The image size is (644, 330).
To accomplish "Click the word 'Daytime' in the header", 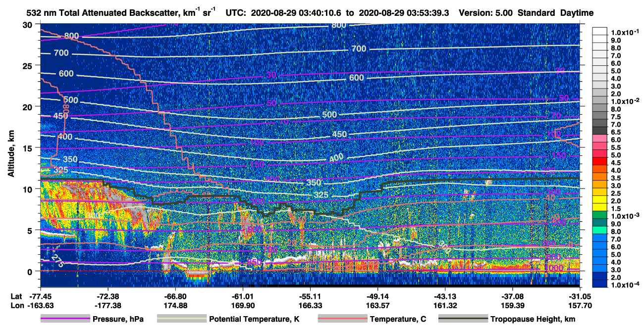I will pos(577,13).
